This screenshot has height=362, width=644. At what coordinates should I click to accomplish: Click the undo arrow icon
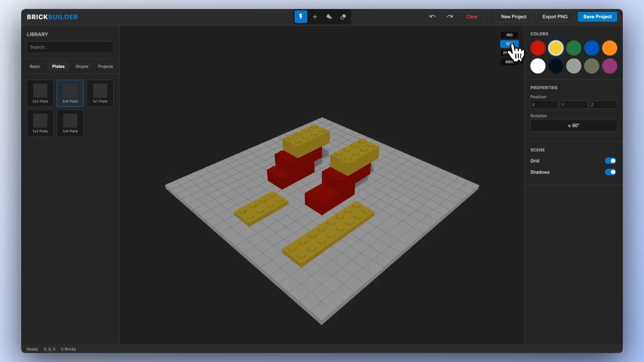click(x=433, y=16)
